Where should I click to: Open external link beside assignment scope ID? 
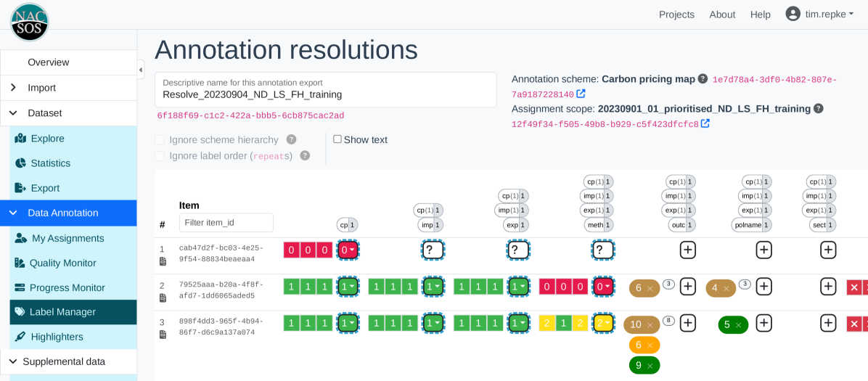point(705,124)
